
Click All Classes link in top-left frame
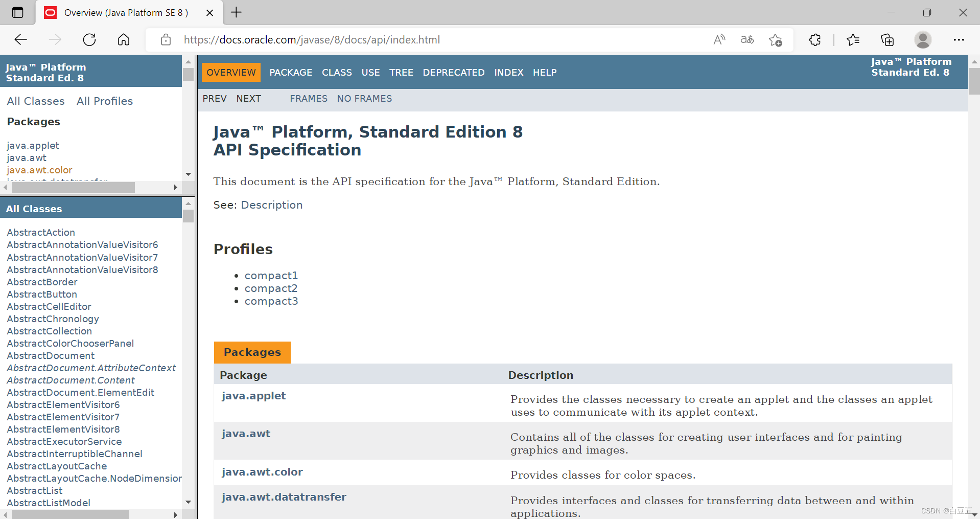(36, 101)
